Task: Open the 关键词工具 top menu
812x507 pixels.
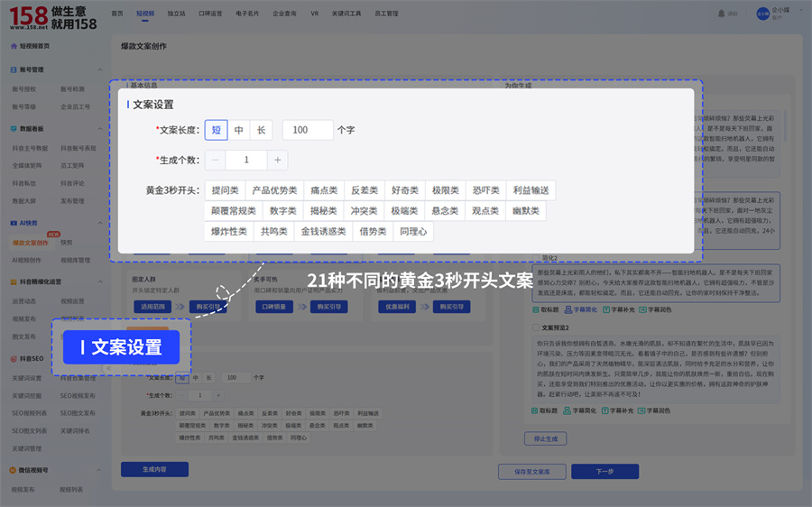Action: tap(346, 14)
